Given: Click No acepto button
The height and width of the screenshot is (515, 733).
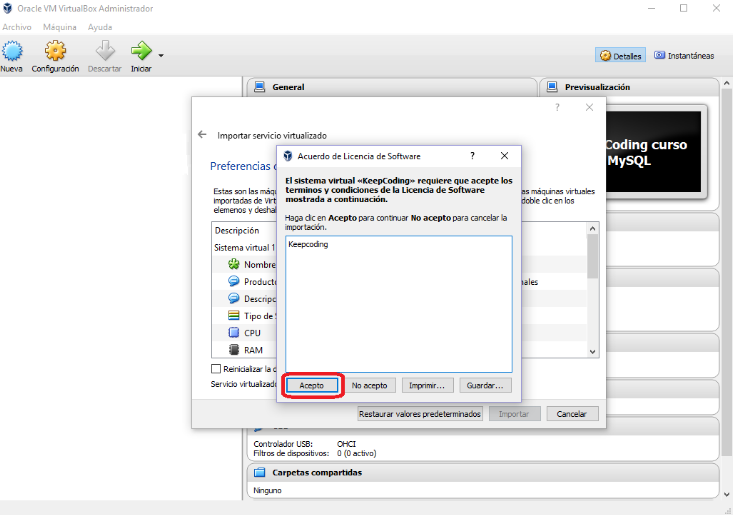Looking at the screenshot, I should (x=369, y=386).
